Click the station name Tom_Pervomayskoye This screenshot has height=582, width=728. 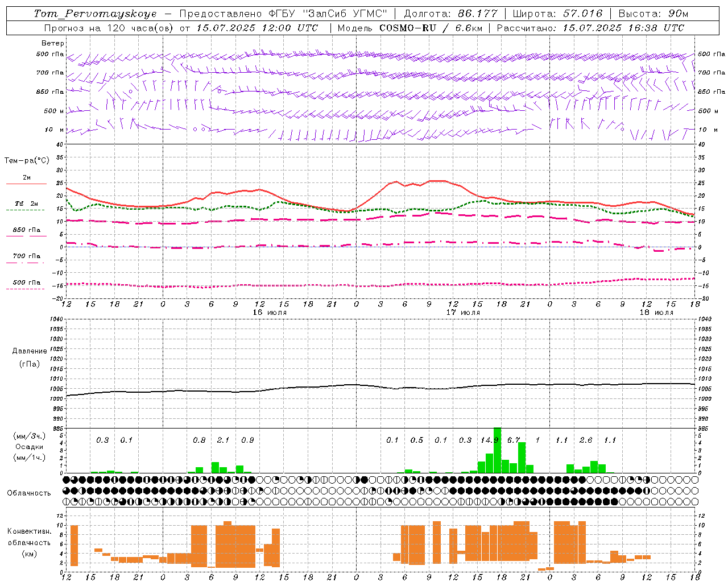[95, 14]
